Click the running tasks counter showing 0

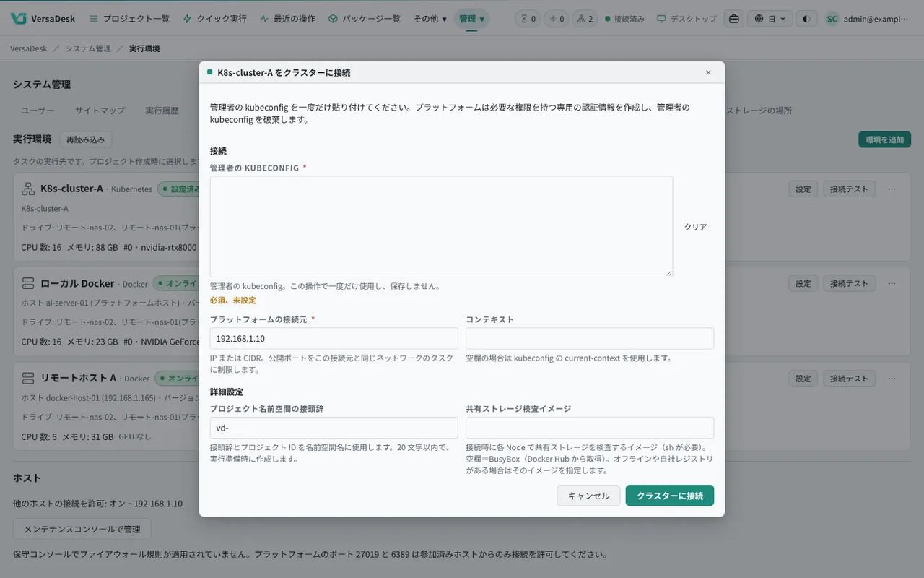point(557,19)
